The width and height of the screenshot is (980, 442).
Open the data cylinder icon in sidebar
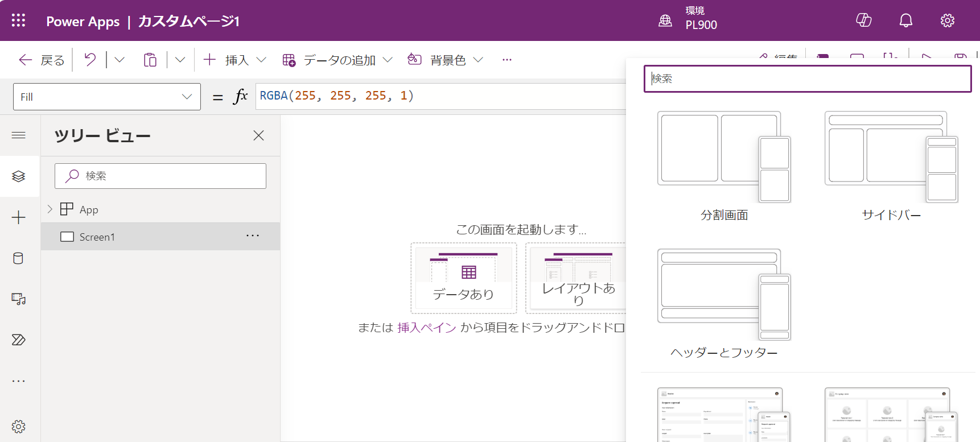[19, 258]
